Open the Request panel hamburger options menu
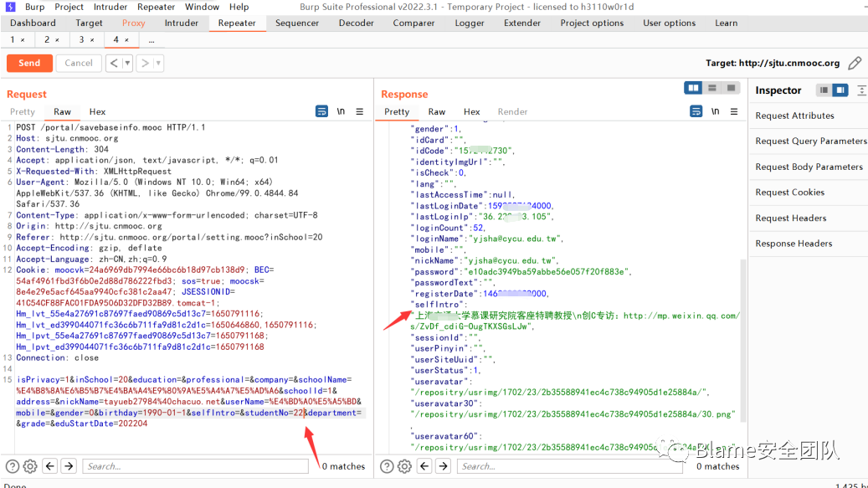 point(360,111)
